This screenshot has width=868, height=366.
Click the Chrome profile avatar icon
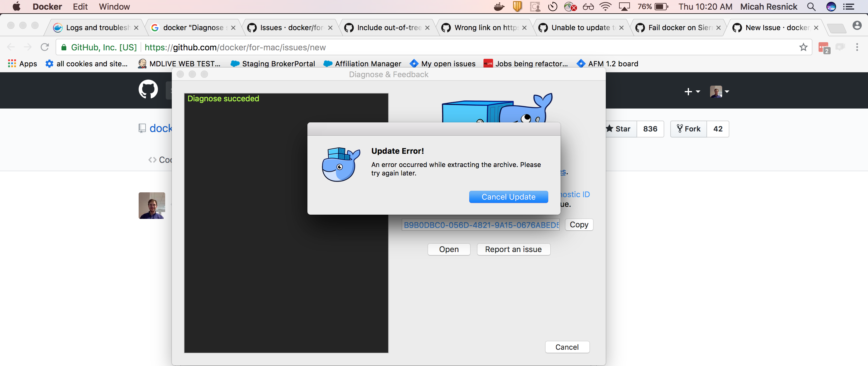point(857,26)
